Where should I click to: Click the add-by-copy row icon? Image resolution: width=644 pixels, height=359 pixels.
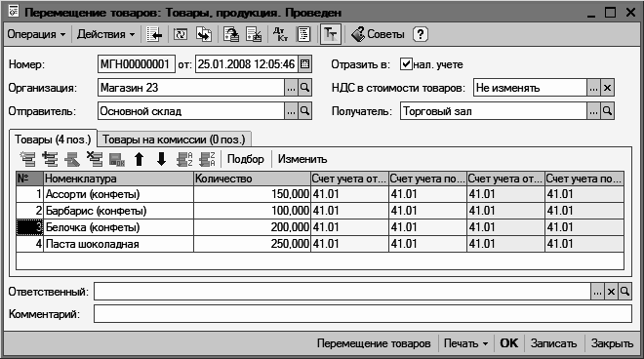tap(50, 159)
